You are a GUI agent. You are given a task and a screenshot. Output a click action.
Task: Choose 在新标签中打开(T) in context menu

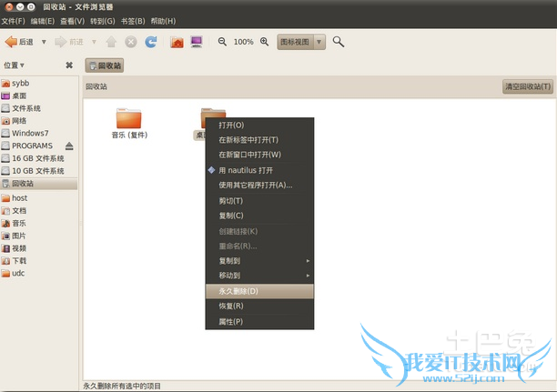click(x=259, y=140)
